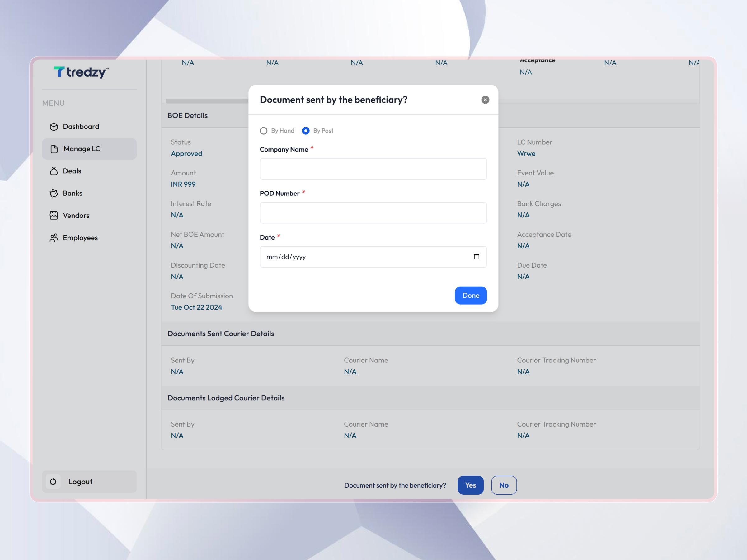Select the mm/dd/yyyy Date input

tap(355, 257)
